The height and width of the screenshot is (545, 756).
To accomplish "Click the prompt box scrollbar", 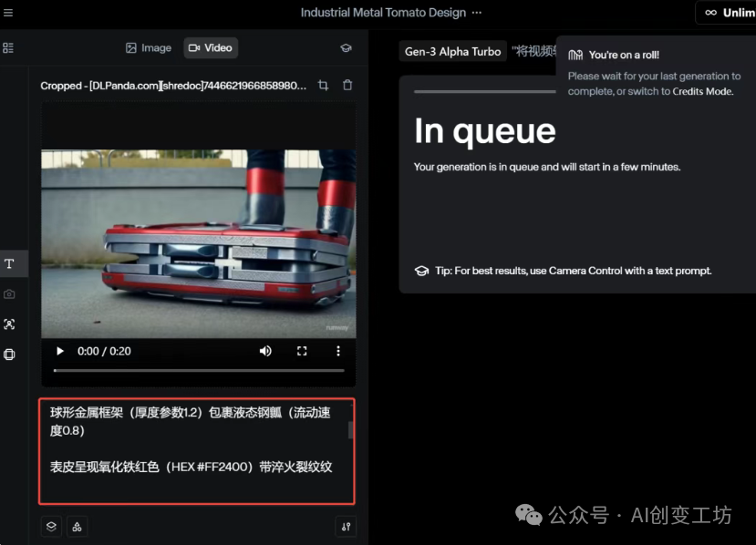I will [350, 430].
